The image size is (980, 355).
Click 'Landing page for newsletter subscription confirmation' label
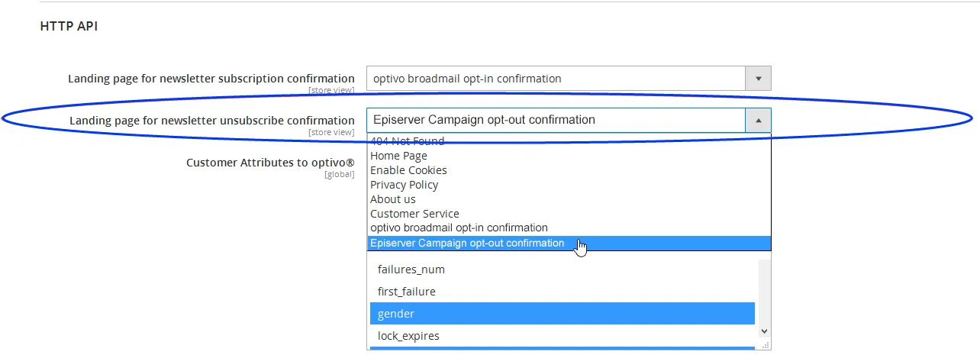pos(211,79)
